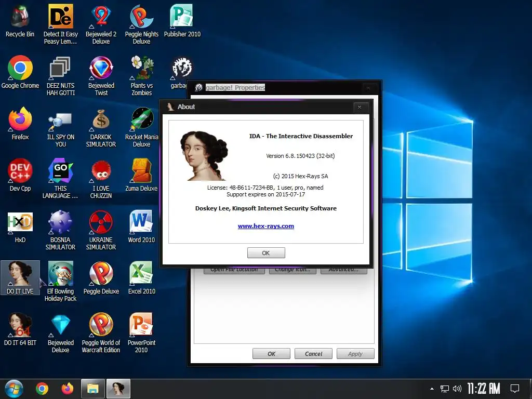The width and height of the screenshot is (532, 399).
Task: Click OK in the About dialog
Action: pos(266,253)
